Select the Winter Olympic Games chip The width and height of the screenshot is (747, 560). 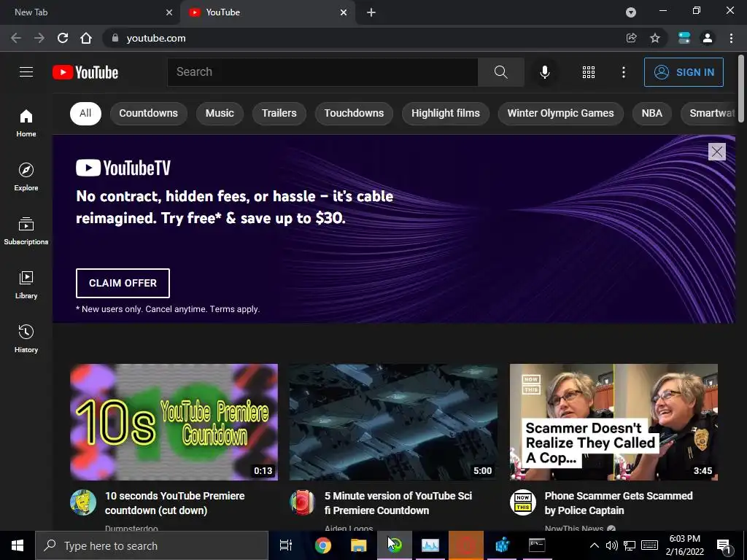[x=560, y=113]
